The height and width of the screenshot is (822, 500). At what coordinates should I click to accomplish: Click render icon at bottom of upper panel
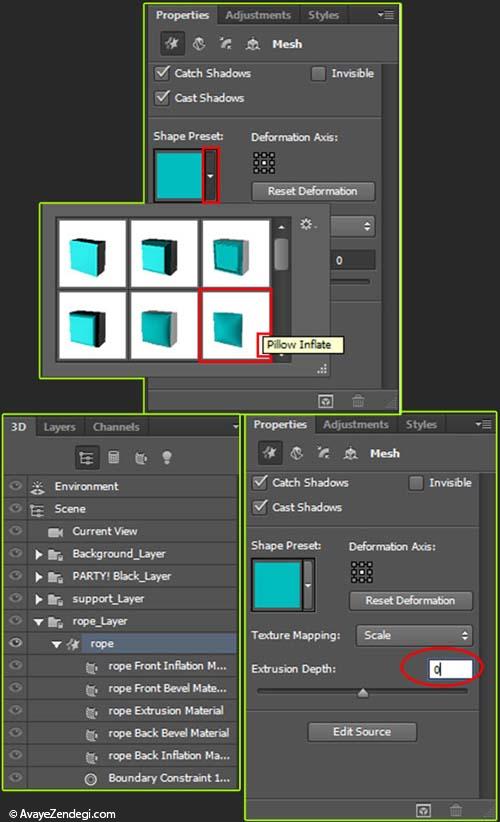[325, 402]
